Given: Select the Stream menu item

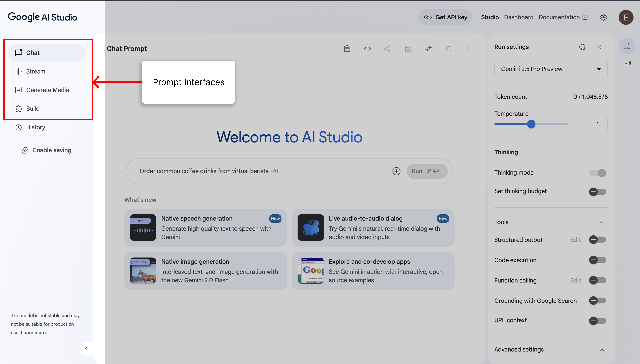Looking at the screenshot, I should [47, 71].
